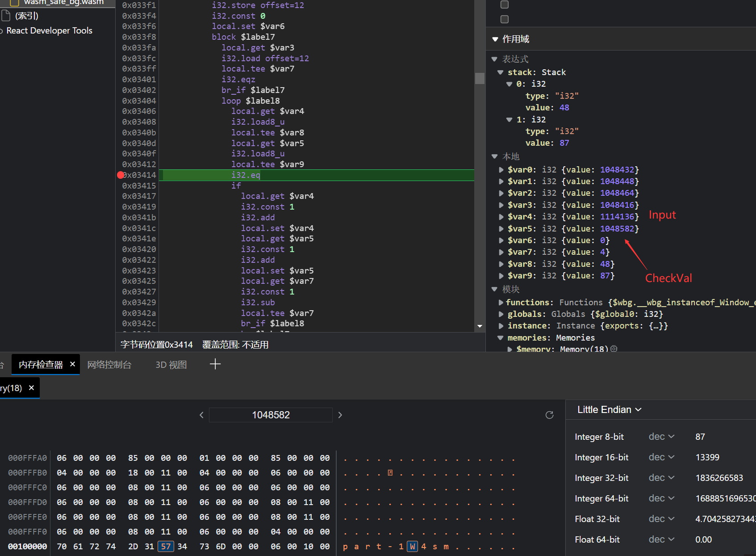The height and width of the screenshot is (556, 756).
Task: Click the i32.eq instruction on highlighted line
Action: point(246,175)
